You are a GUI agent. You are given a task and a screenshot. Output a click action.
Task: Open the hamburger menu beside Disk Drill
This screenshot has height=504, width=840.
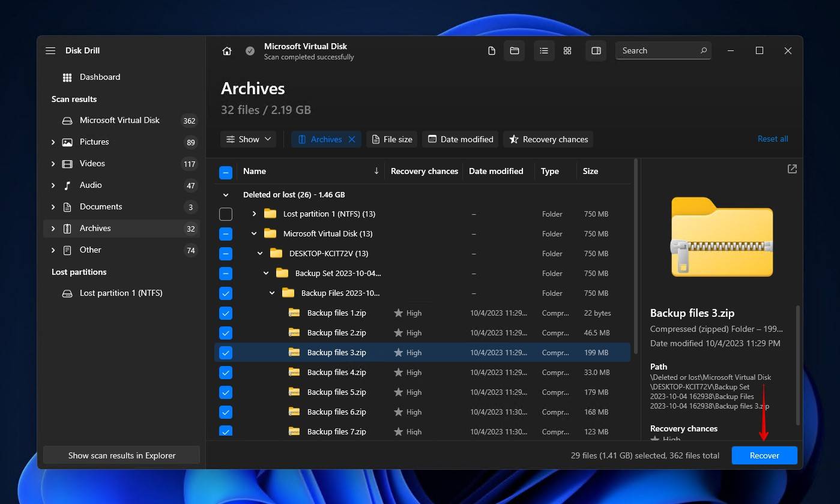(50, 50)
